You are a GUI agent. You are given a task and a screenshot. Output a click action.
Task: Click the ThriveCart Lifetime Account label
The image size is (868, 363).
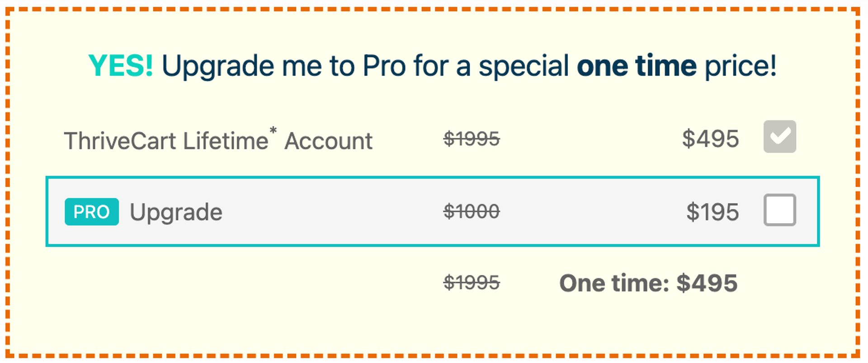point(218,139)
